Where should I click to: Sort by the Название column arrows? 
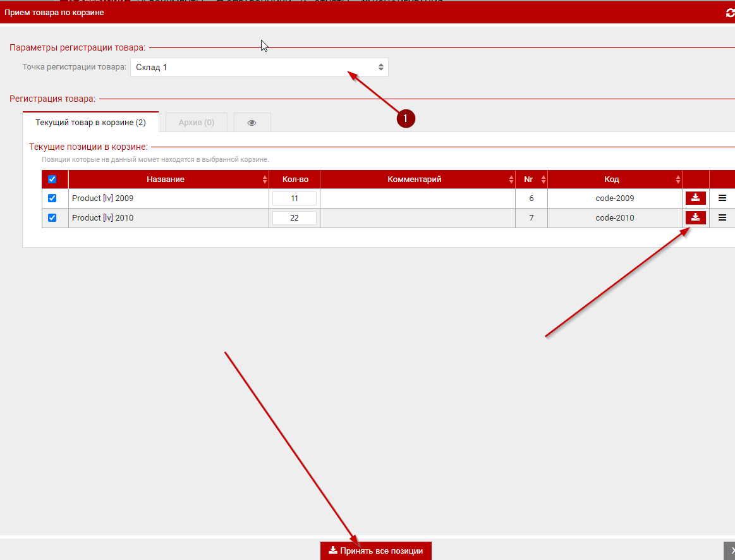click(265, 180)
